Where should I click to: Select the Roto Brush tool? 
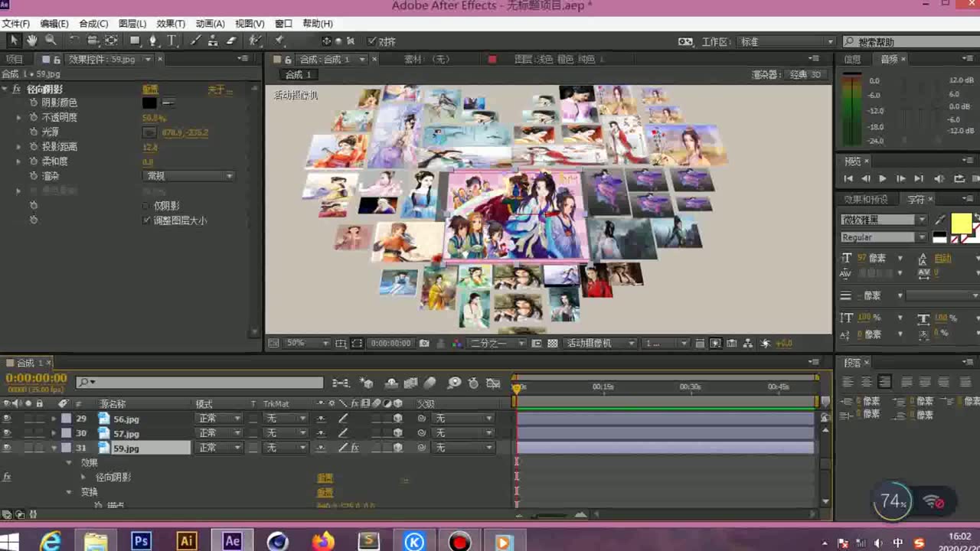click(256, 41)
